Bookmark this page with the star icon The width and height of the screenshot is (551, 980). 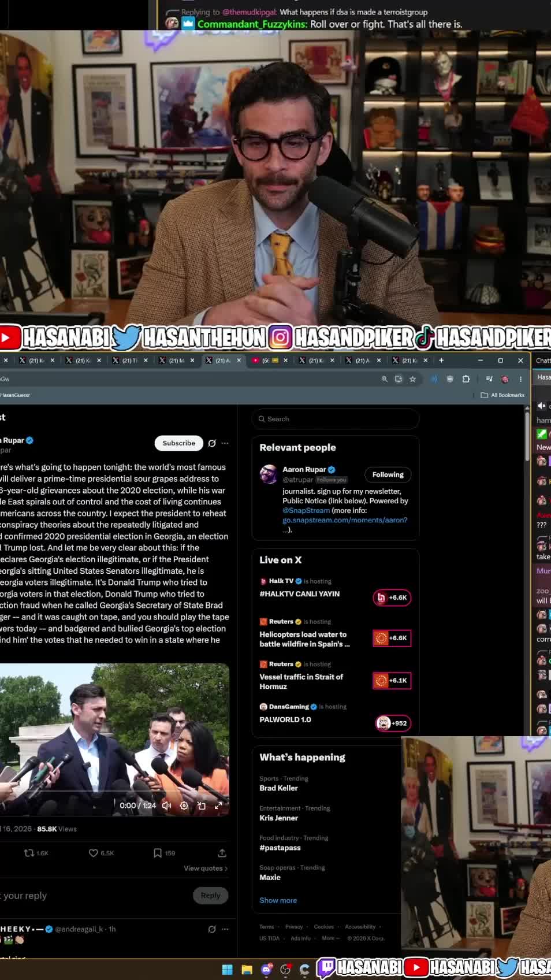[412, 379]
